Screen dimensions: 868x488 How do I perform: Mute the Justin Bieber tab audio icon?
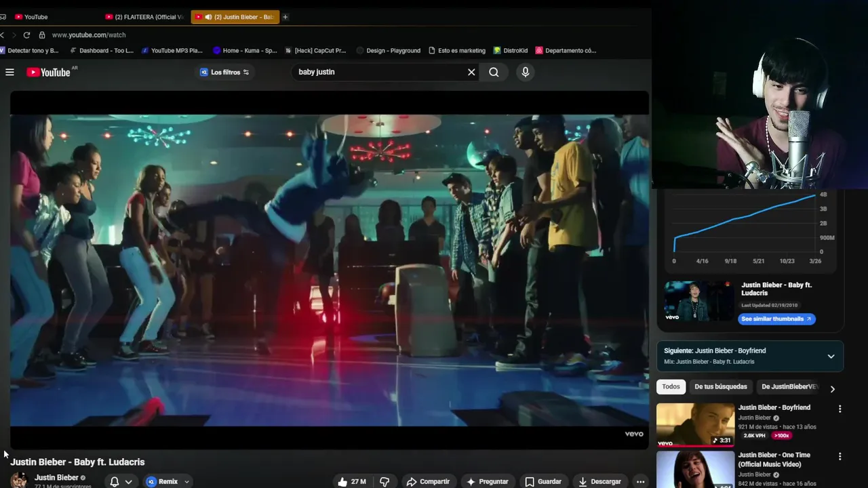coord(208,17)
